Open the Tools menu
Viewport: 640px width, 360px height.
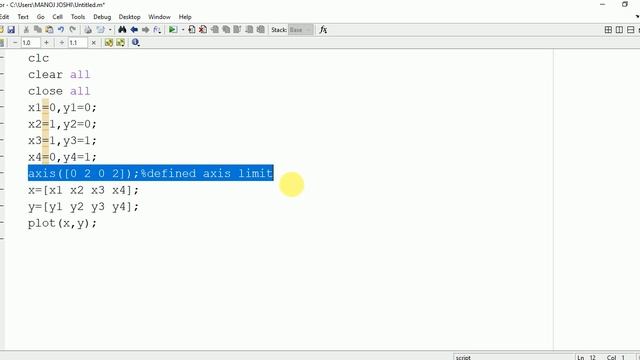point(78,17)
